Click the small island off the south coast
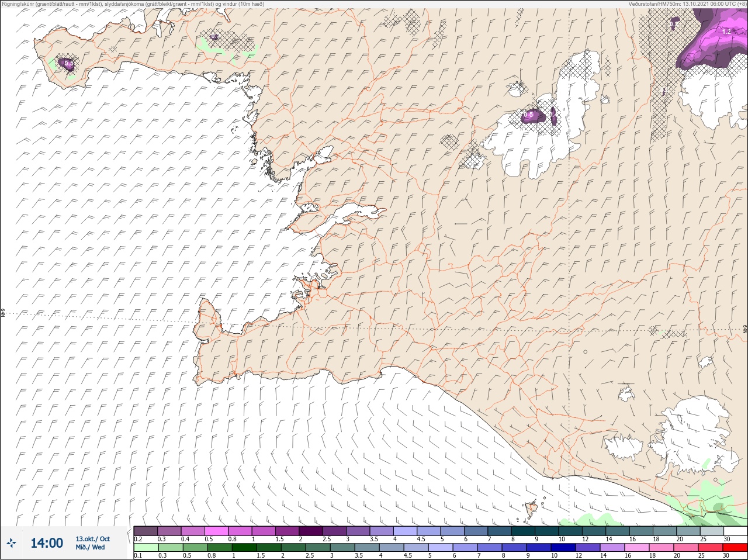Image resolution: width=748 pixels, height=560 pixels. click(531, 509)
